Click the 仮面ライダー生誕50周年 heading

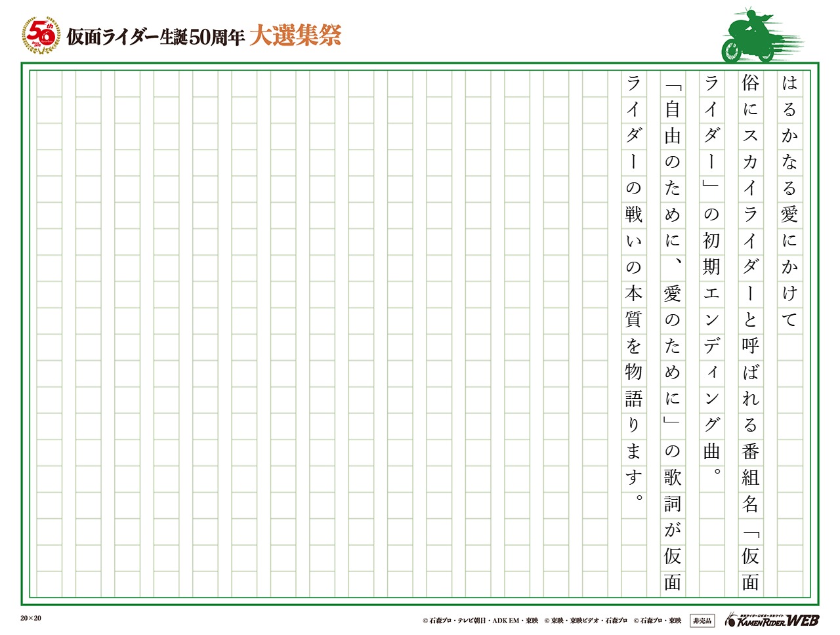[156, 37]
